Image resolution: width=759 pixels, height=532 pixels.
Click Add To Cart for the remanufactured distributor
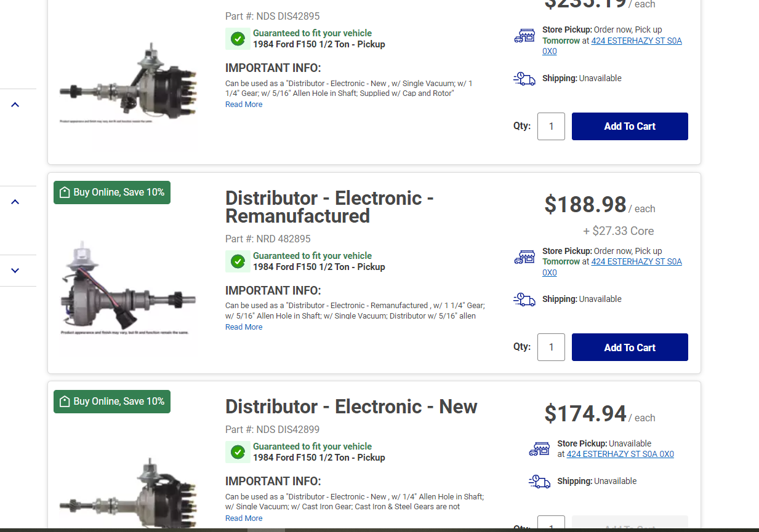tap(629, 347)
